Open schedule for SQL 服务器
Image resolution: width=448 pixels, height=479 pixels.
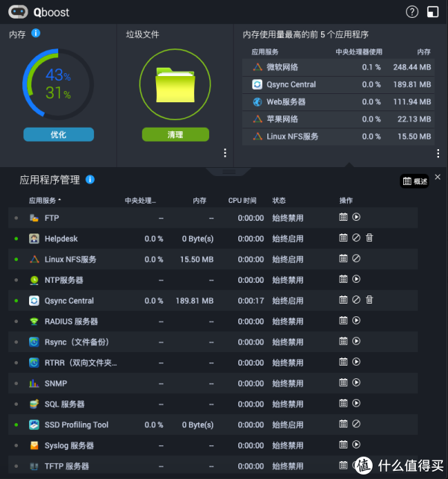click(x=343, y=404)
